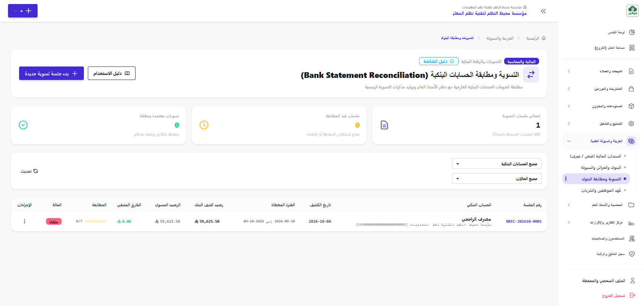Click إجمالي جلسات التسوية summary card
Viewport: 644px width, 306px height.
pos(460,125)
